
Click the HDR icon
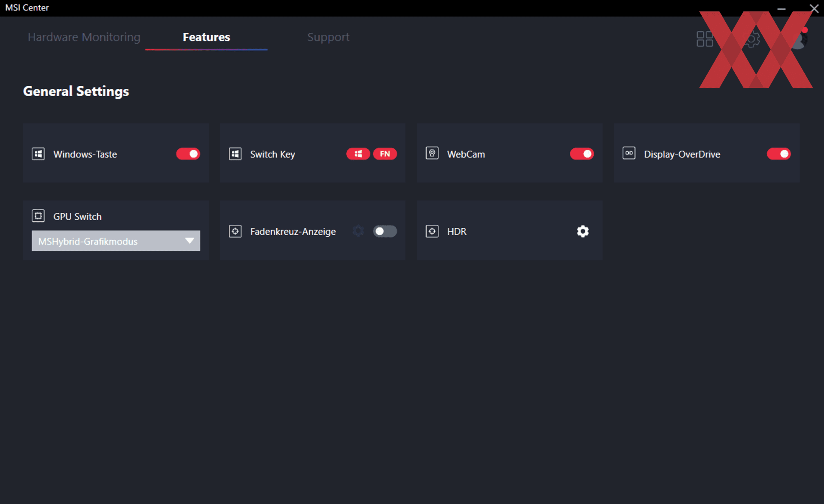432,231
